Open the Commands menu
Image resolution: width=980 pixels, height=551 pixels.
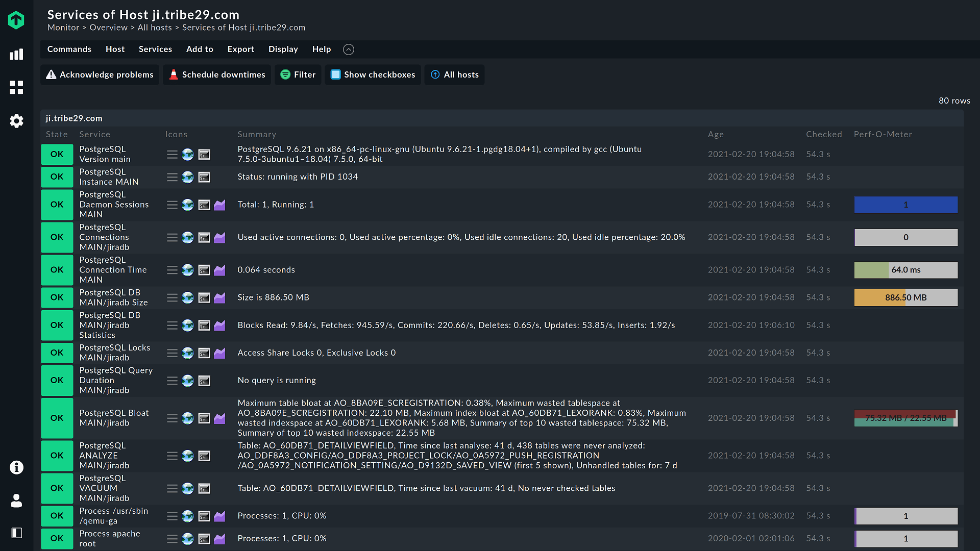click(x=69, y=49)
